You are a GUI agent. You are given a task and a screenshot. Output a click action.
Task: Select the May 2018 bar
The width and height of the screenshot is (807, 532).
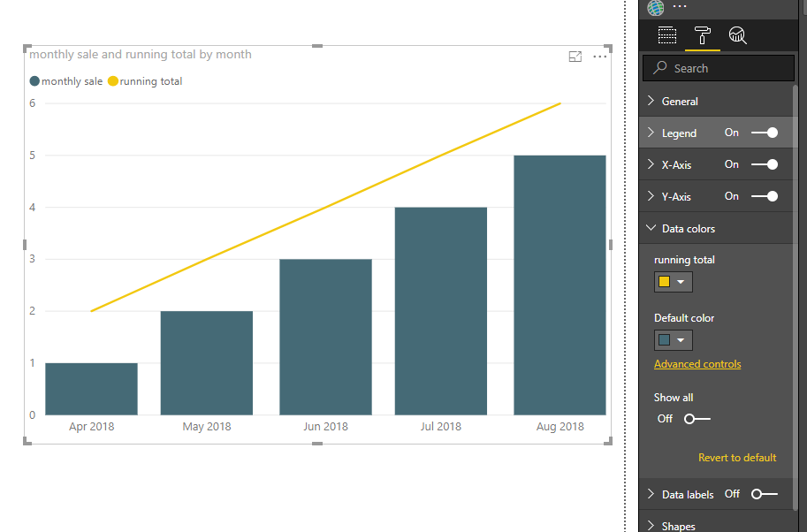click(206, 362)
